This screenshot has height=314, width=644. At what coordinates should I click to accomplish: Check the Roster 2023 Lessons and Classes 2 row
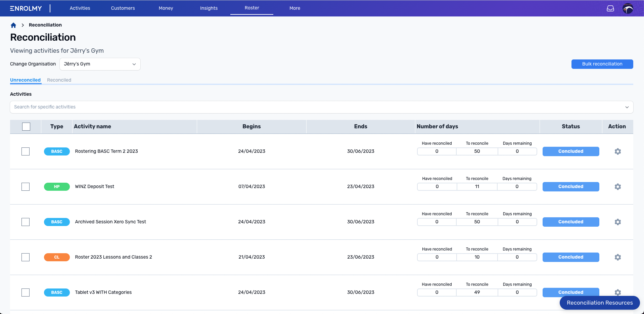coord(26,257)
